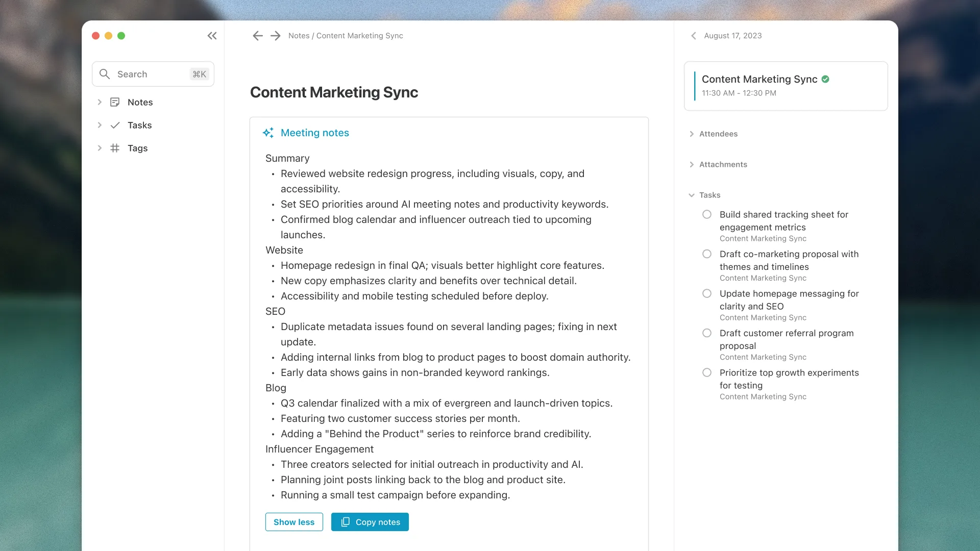Click the Meeting notes heading link
980x551 pixels.
pos(314,133)
